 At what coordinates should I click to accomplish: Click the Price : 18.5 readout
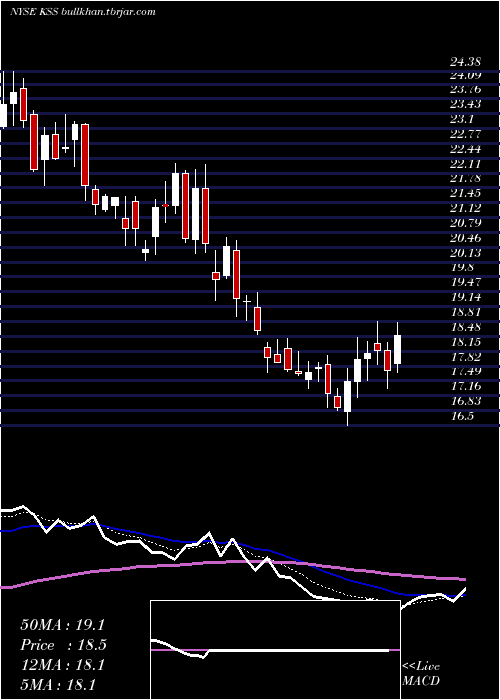64,645
